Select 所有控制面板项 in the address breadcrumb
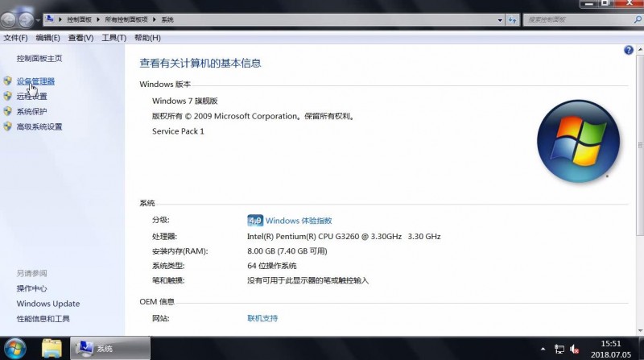The width and height of the screenshot is (644, 360). pos(126,19)
